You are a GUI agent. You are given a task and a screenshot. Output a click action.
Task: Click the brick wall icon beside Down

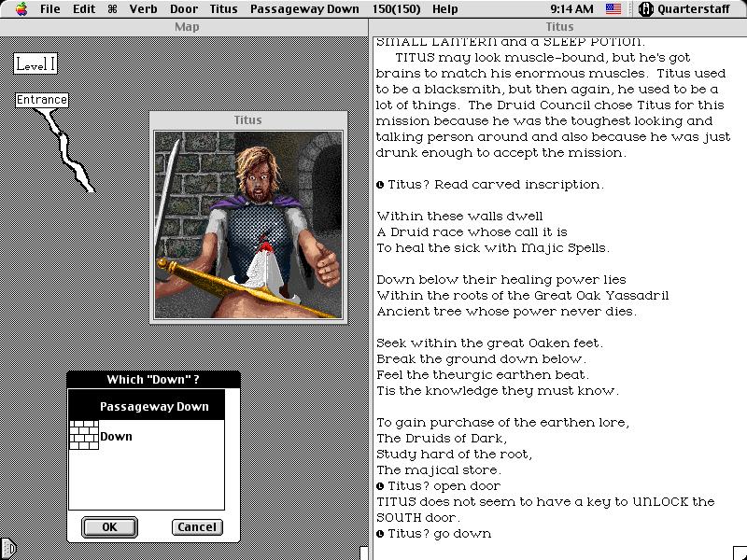pyautogui.click(x=84, y=435)
